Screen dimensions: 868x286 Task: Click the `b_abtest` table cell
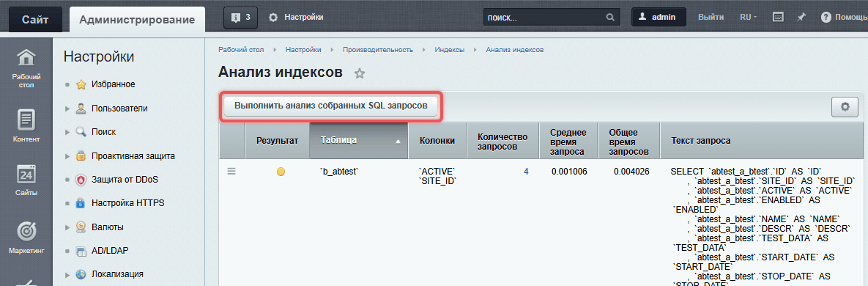point(339,172)
